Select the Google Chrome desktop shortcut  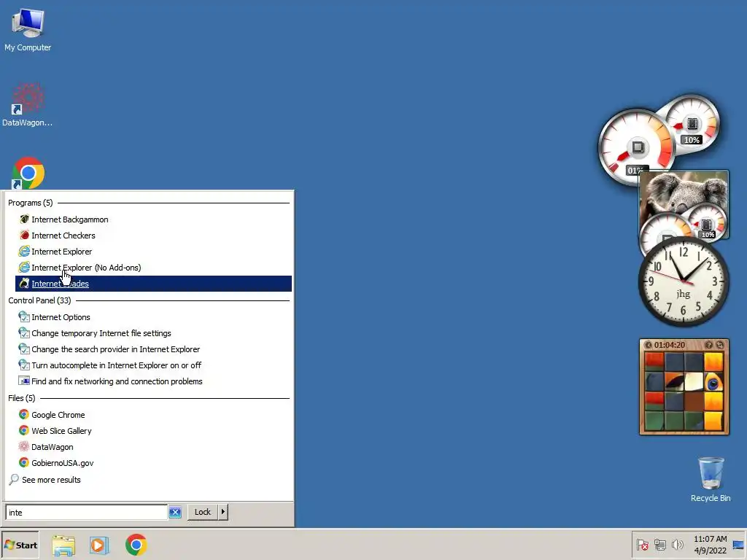28,173
